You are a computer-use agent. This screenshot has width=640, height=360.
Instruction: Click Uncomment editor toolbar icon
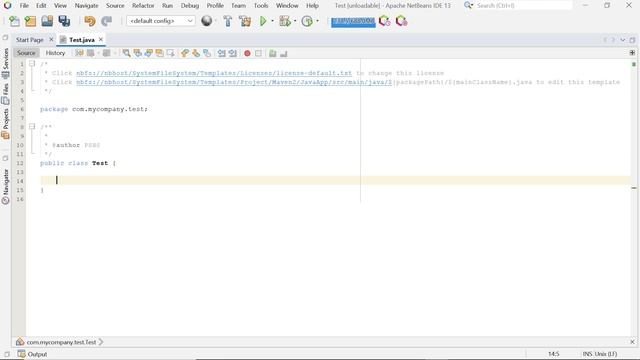[284, 53]
